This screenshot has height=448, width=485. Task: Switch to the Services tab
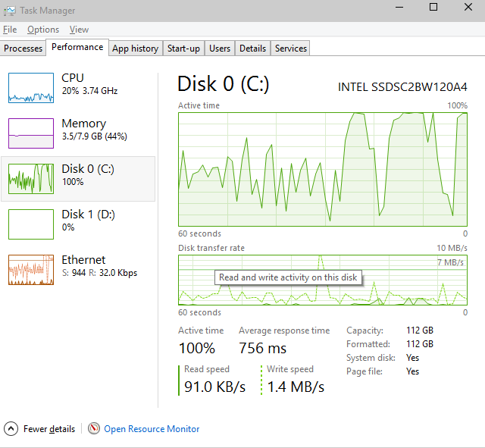click(x=291, y=49)
